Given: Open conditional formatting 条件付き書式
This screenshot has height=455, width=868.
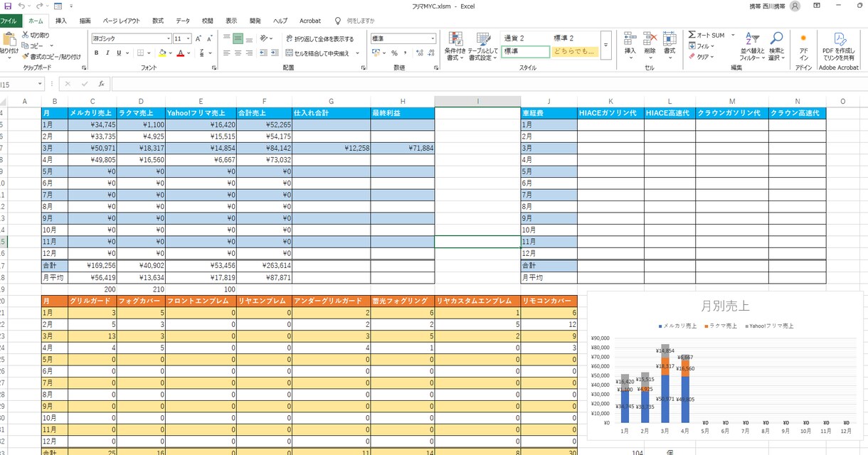Looking at the screenshot, I should 455,46.
